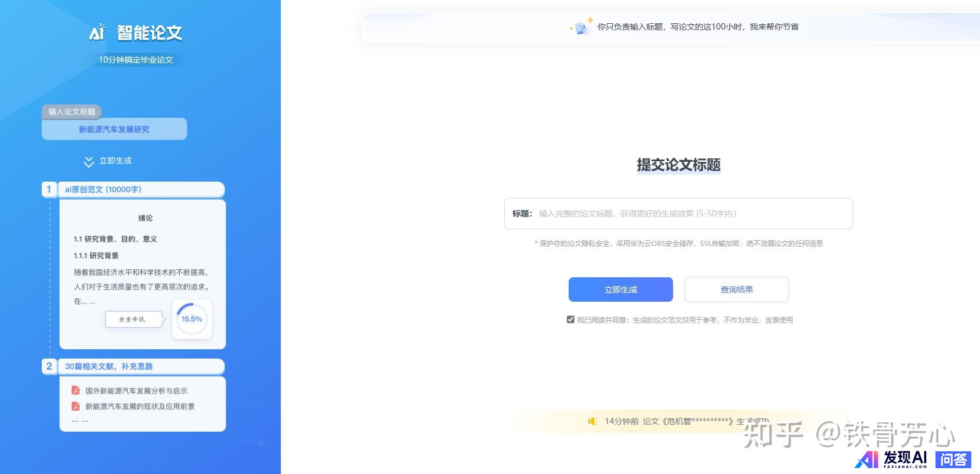This screenshot has height=474, width=980.
Task: Click the 绪论 heading in sample card
Action: 146,218
